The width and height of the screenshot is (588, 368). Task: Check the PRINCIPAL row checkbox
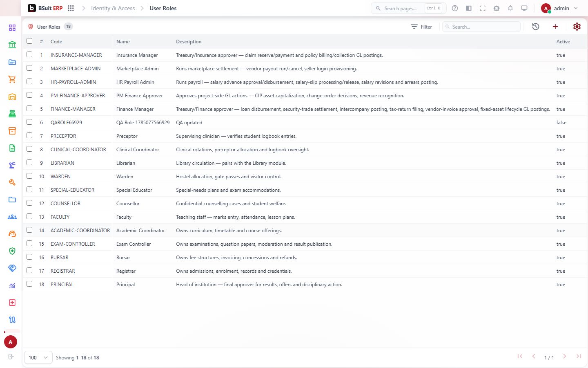[x=29, y=284]
